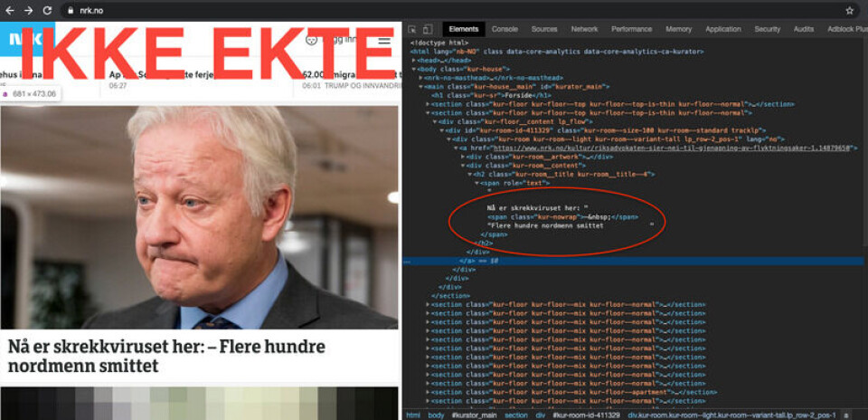Viewport: 868px width, 420px height.
Task: Open the Network tab in DevTools
Action: click(584, 30)
